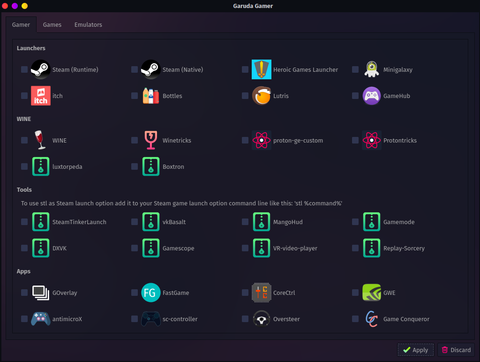Click the CoreCtrl sliders icon
This screenshot has height=362, width=480.
261,292
